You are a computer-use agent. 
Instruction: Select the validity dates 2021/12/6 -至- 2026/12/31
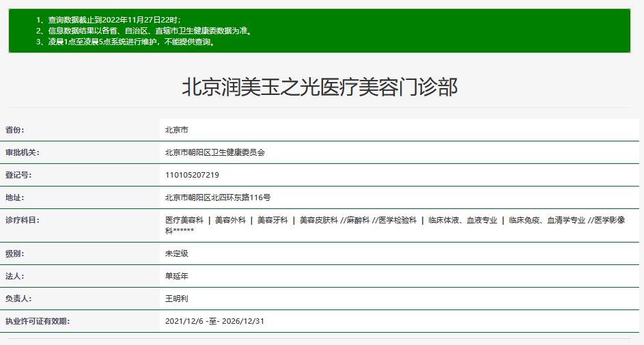pos(213,321)
